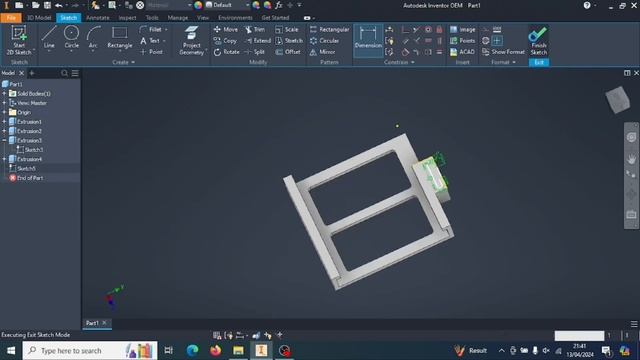Viewport: 640px width, 360px height.
Task: Expand the Solid Bodies(1) node
Action: (4, 93)
